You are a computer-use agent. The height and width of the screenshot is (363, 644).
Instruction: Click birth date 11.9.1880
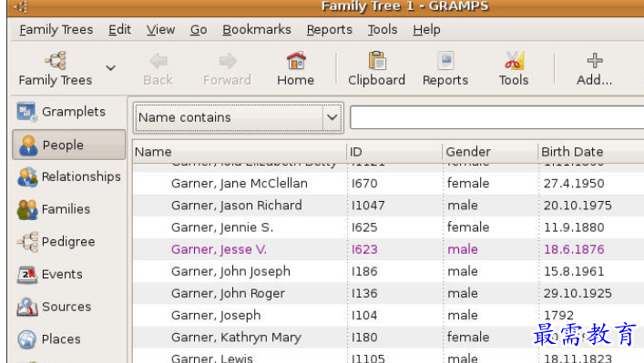(x=574, y=227)
